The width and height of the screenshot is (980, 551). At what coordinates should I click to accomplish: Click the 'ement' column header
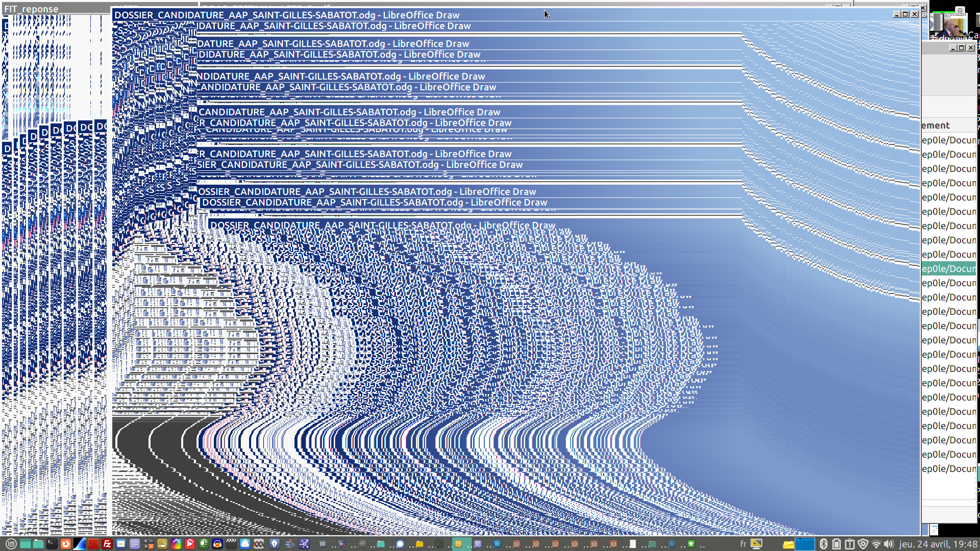[936, 126]
